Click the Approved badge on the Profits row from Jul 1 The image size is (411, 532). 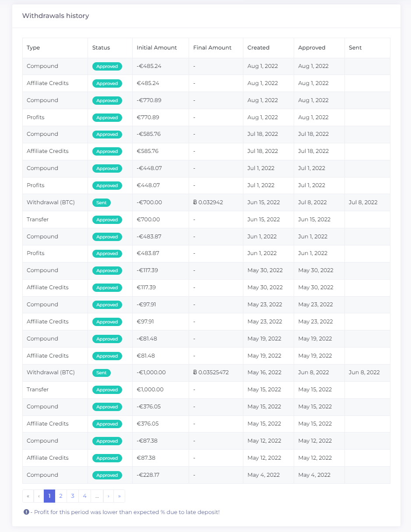click(107, 185)
